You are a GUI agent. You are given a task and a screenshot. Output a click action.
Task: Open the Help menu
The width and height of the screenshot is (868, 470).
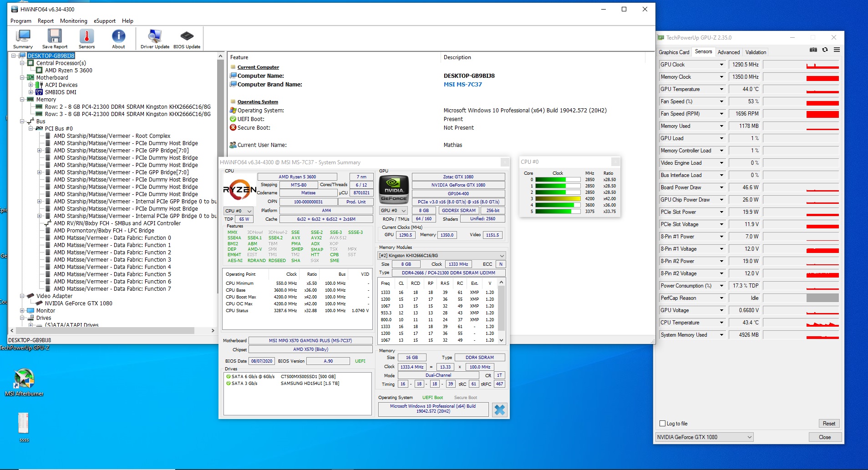pos(127,21)
